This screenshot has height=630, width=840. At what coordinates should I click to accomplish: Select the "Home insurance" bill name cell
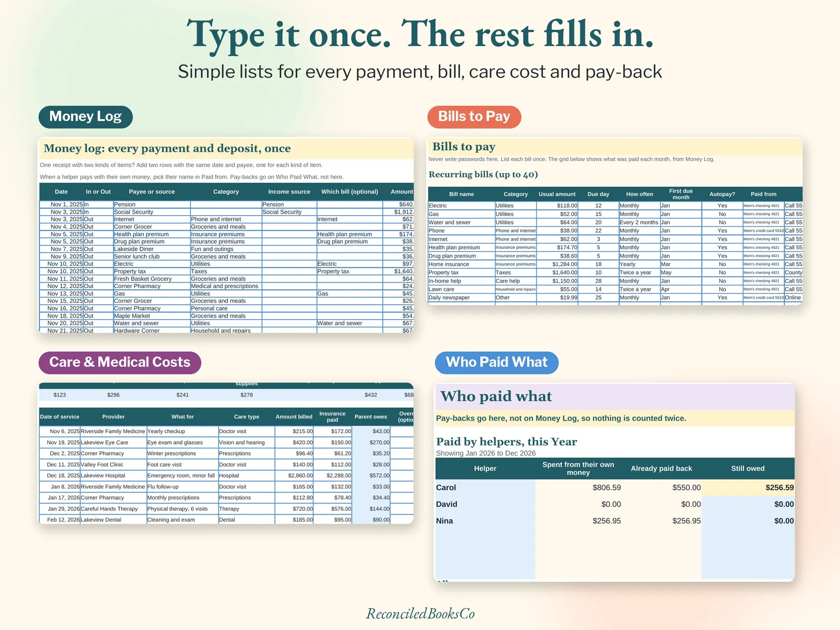click(x=461, y=265)
